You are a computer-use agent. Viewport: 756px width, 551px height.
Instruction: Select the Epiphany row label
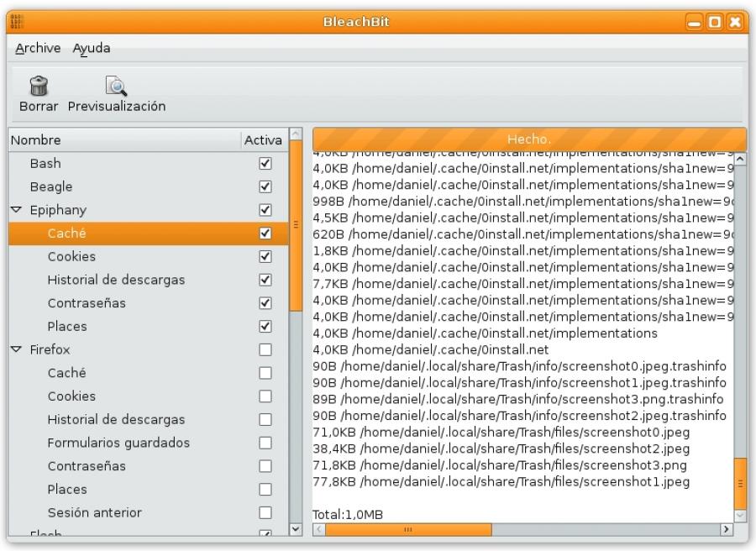click(58, 210)
